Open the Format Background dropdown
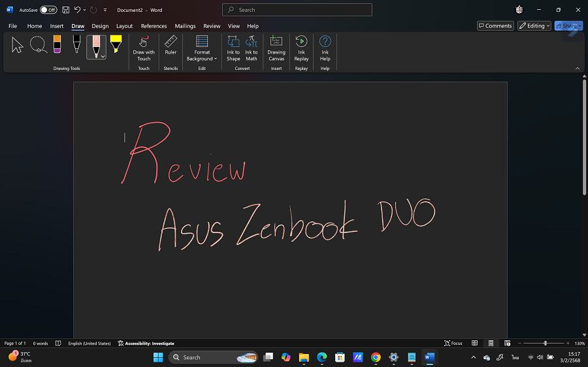 [x=202, y=48]
